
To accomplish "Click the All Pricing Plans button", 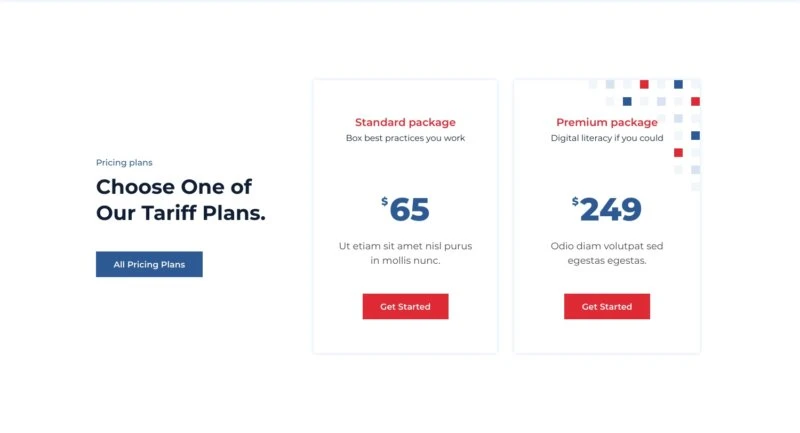I will pos(149,264).
